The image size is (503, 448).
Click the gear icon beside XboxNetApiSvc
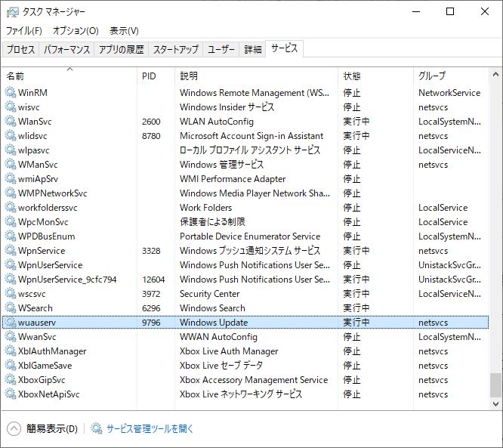tap(11, 394)
